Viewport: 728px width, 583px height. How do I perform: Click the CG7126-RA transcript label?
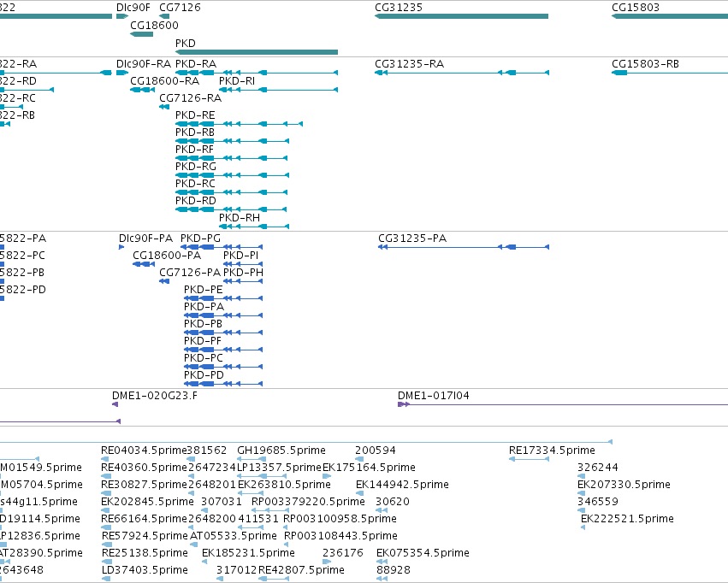click(x=191, y=97)
